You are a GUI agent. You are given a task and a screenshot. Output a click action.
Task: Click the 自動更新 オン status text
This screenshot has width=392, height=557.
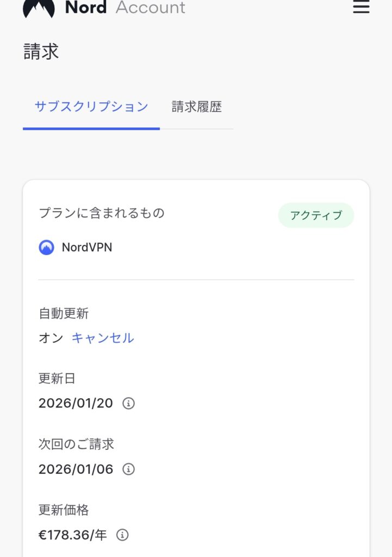pyautogui.click(x=51, y=338)
